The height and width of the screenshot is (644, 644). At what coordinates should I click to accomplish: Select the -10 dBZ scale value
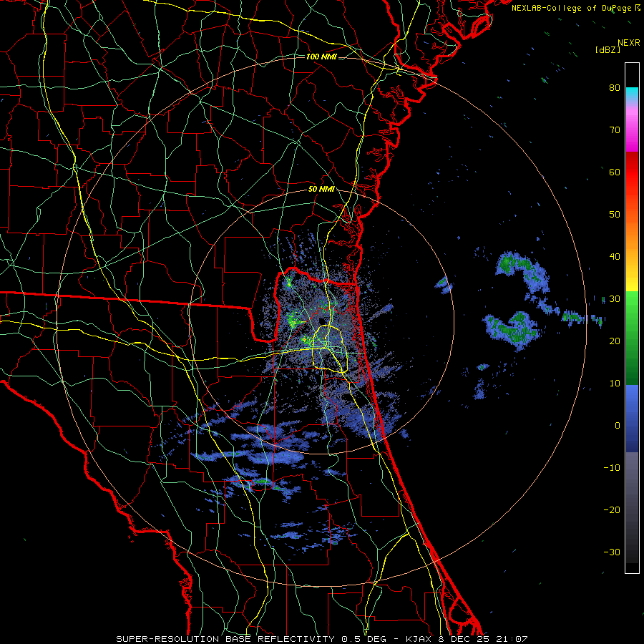click(612, 468)
